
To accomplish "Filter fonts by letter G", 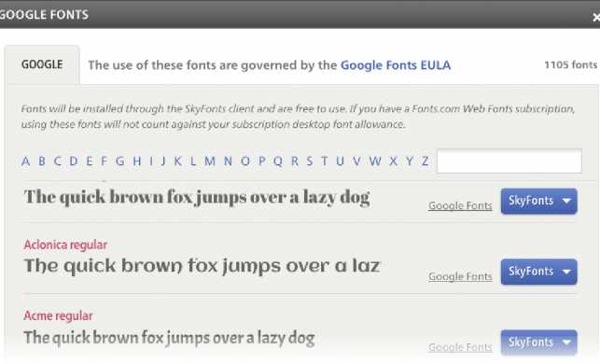I will [x=119, y=161].
